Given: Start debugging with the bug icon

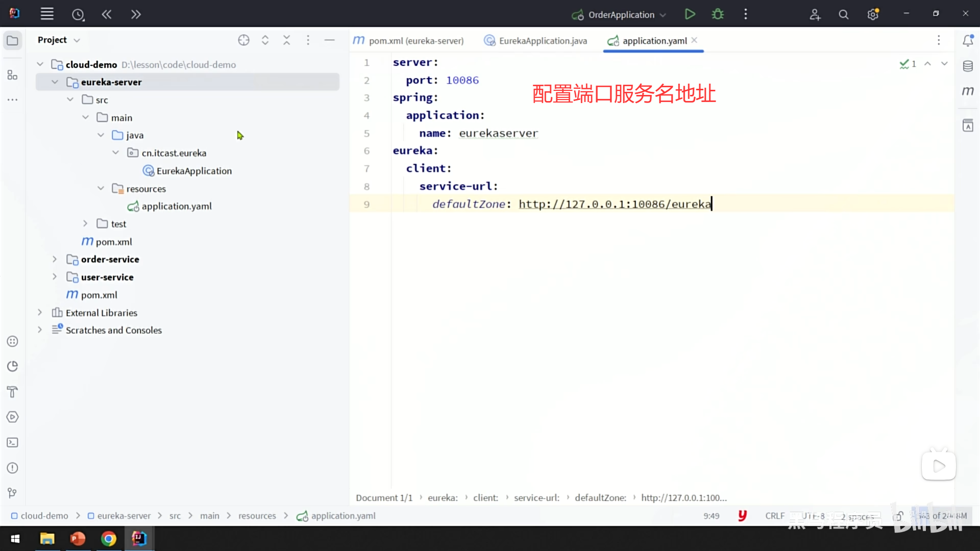Looking at the screenshot, I should 718,14.
